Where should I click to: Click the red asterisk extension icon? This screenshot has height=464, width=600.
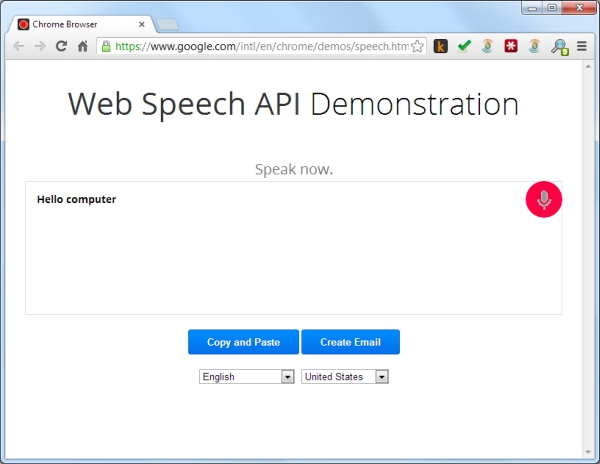tap(511, 46)
